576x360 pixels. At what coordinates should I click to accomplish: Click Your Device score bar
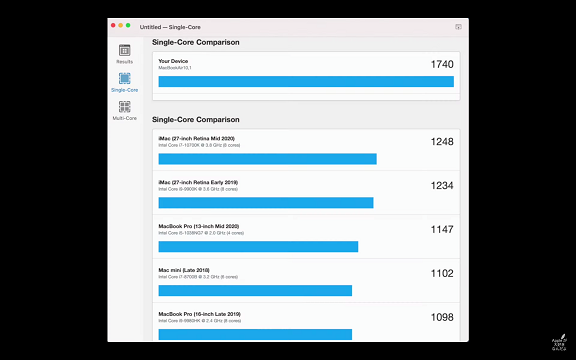click(306, 82)
